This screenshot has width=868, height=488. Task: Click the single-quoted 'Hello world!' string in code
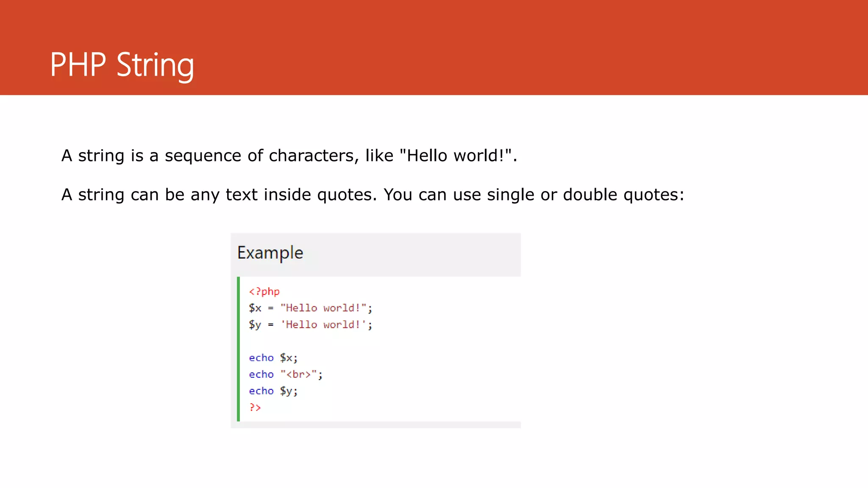click(x=323, y=325)
